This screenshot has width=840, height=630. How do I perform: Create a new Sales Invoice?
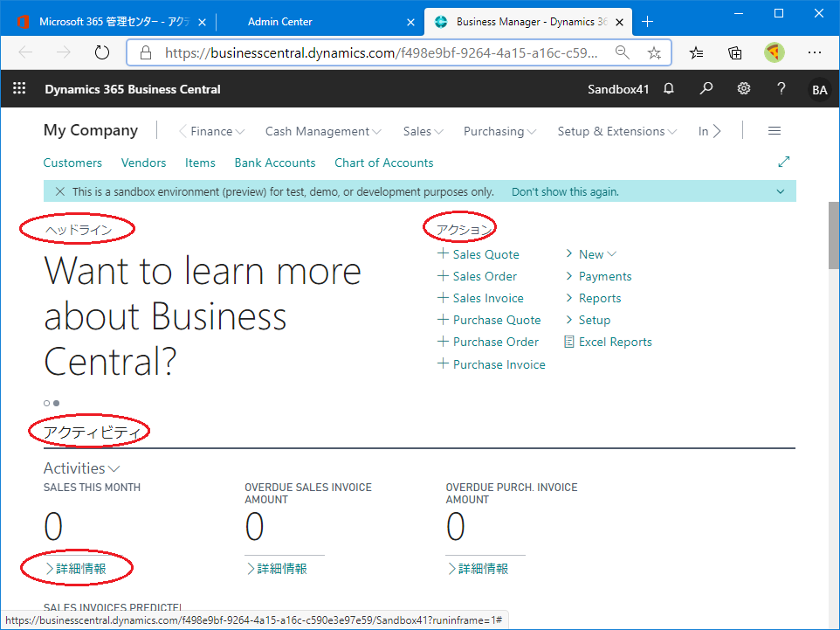[x=480, y=298]
